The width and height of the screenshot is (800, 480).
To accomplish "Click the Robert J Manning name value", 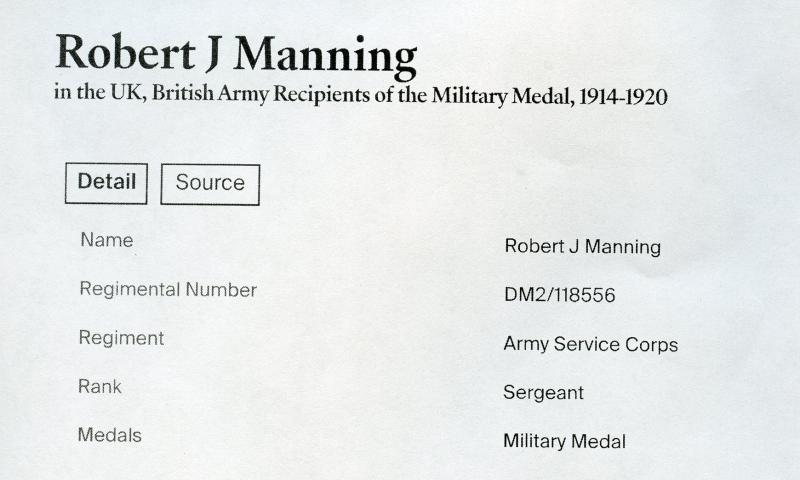I will [x=582, y=247].
